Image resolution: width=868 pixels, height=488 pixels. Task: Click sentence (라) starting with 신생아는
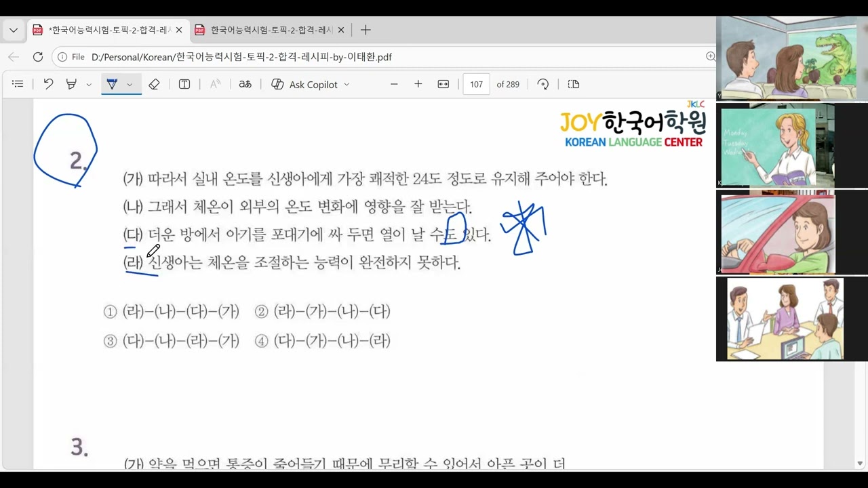click(x=292, y=262)
